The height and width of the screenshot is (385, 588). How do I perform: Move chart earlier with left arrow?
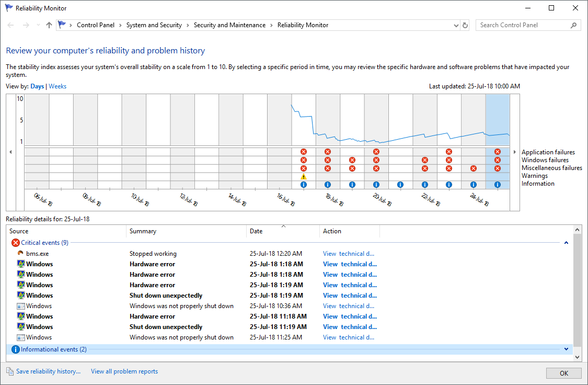tap(10, 152)
